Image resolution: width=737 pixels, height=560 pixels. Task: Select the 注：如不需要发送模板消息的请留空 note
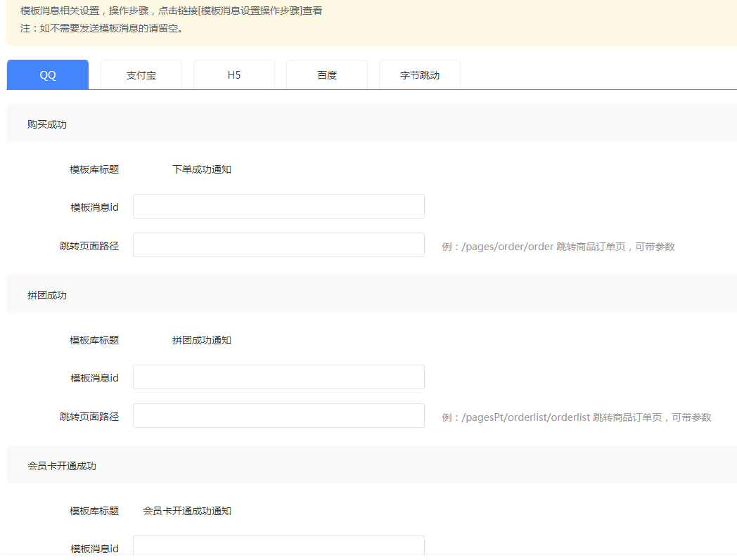click(101, 28)
